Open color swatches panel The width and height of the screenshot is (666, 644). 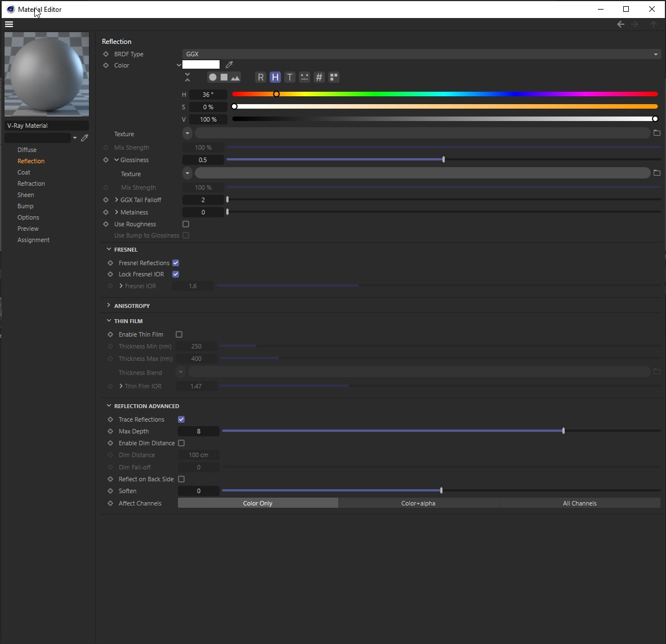pyautogui.click(x=334, y=77)
